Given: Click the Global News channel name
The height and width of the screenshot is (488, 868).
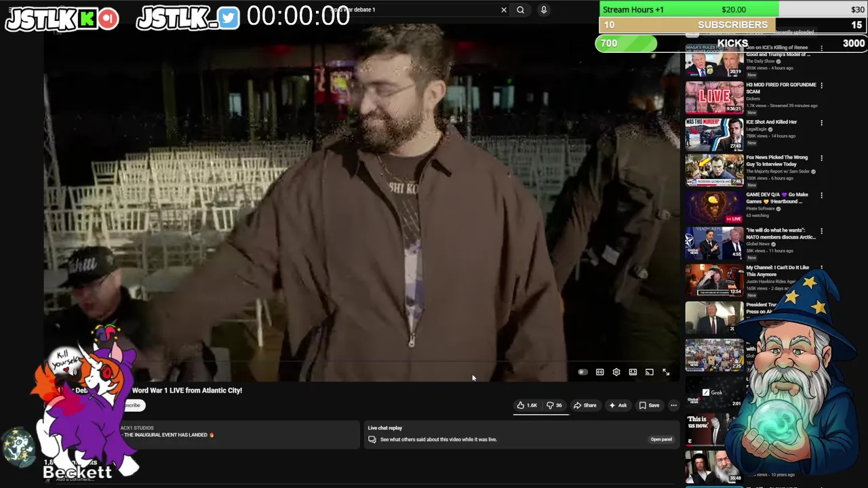Looking at the screenshot, I should (759, 244).
